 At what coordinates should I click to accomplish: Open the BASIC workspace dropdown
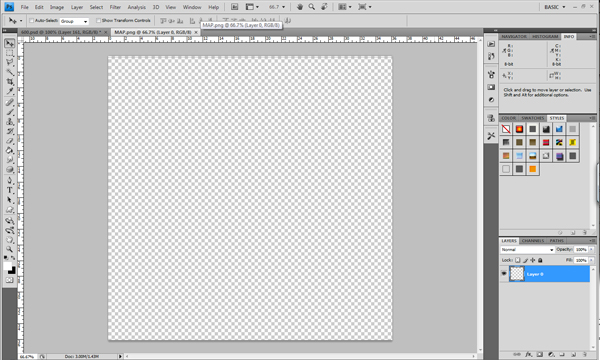554,7
